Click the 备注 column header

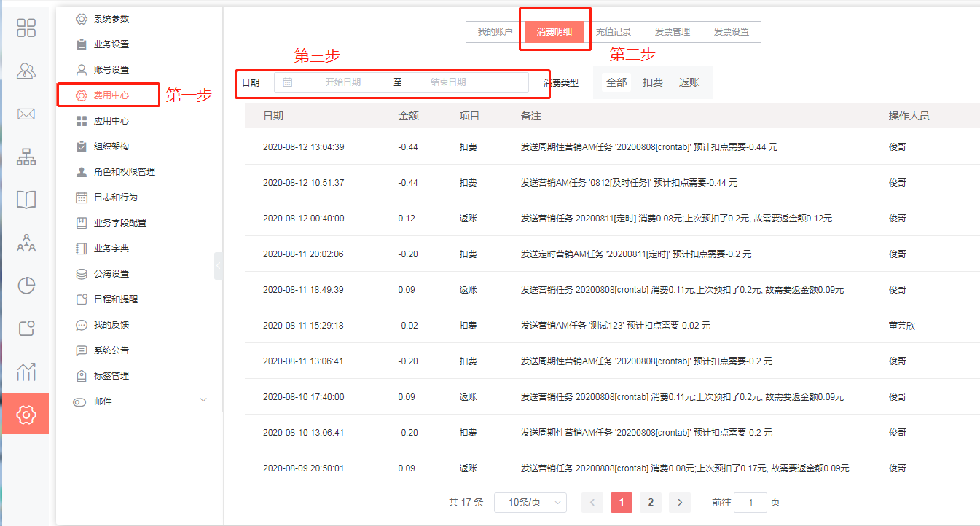point(531,116)
